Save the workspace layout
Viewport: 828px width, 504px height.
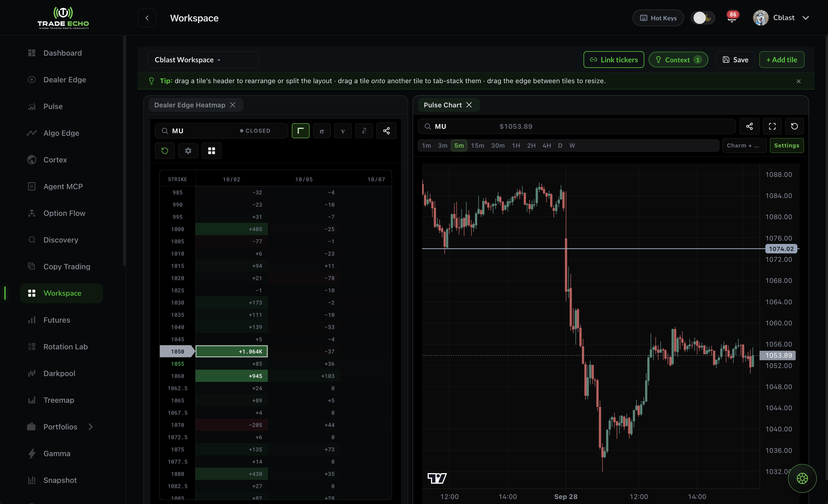(x=735, y=60)
